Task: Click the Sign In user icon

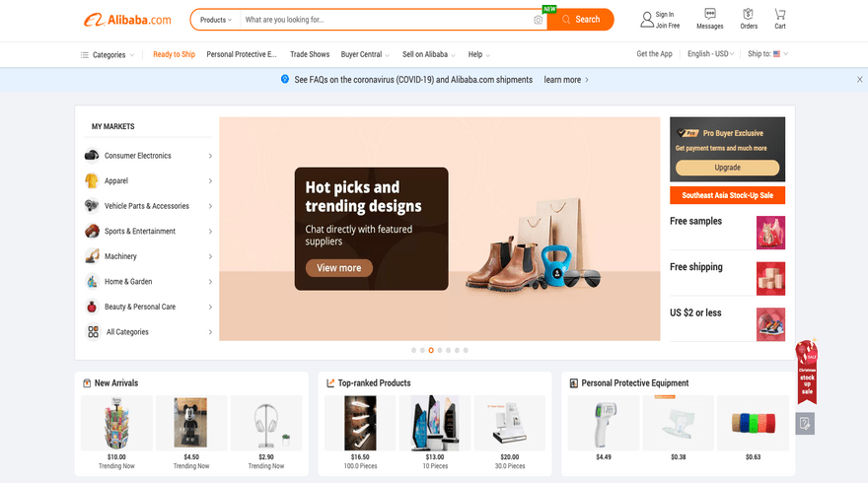Action: point(647,20)
